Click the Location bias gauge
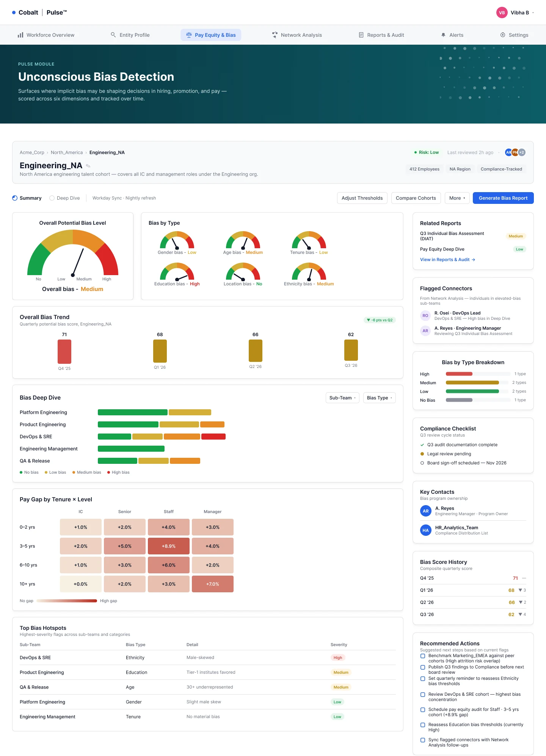Image resolution: width=546 pixels, height=756 pixels. (243, 271)
